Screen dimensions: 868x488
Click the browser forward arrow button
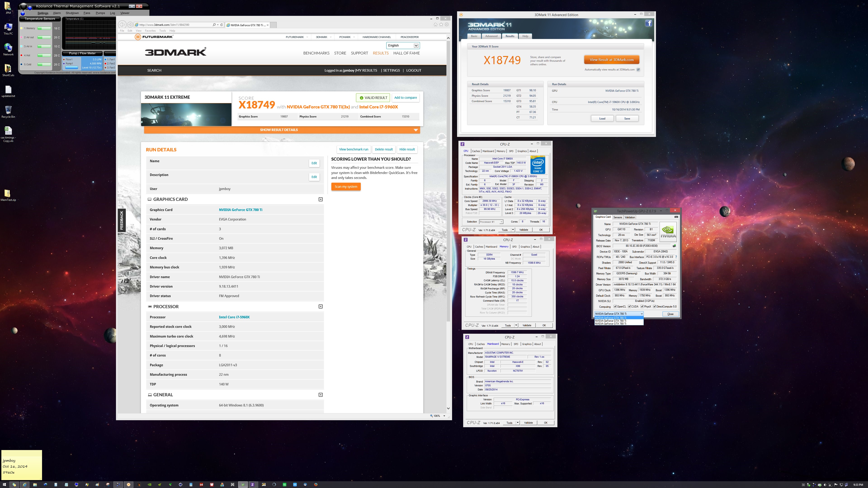(x=130, y=25)
